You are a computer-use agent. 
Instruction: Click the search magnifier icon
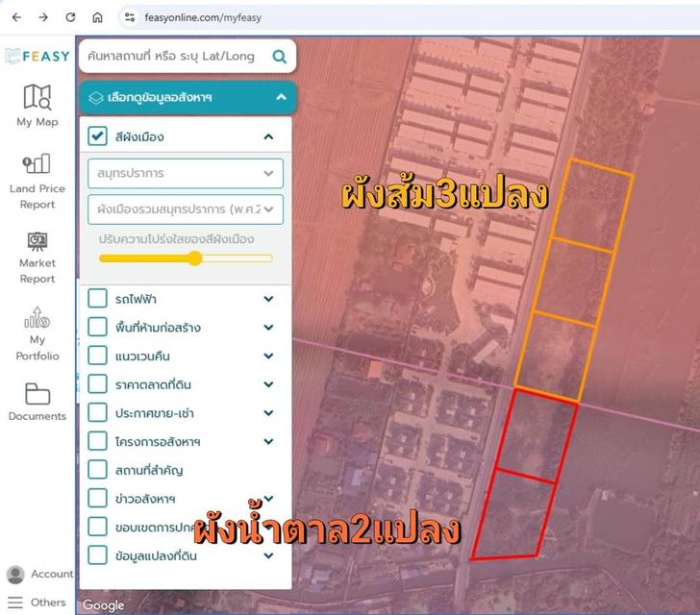[x=280, y=57]
